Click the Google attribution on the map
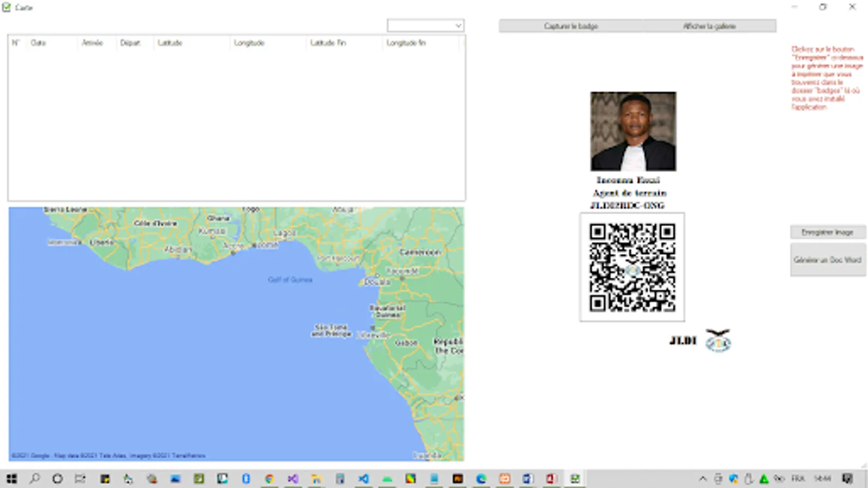 [108, 455]
